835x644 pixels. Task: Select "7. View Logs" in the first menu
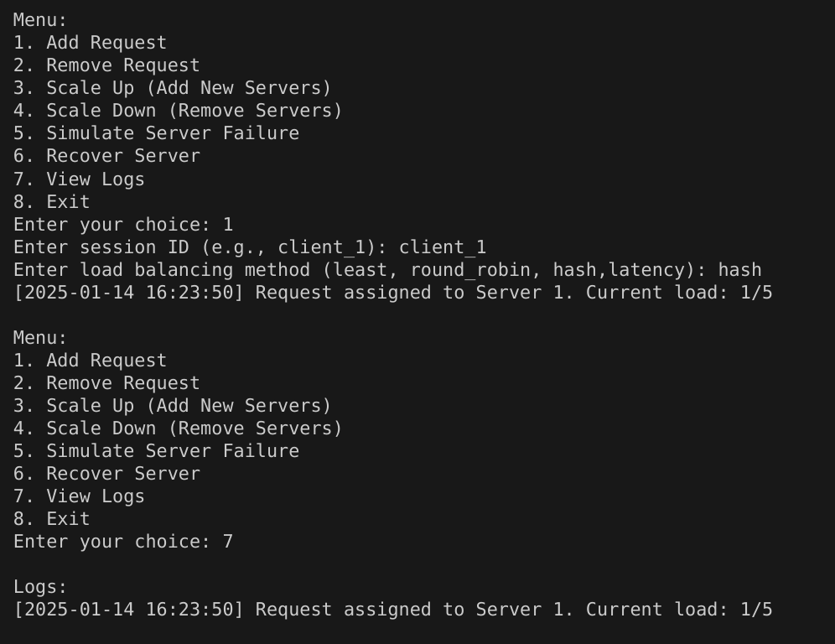79,179
